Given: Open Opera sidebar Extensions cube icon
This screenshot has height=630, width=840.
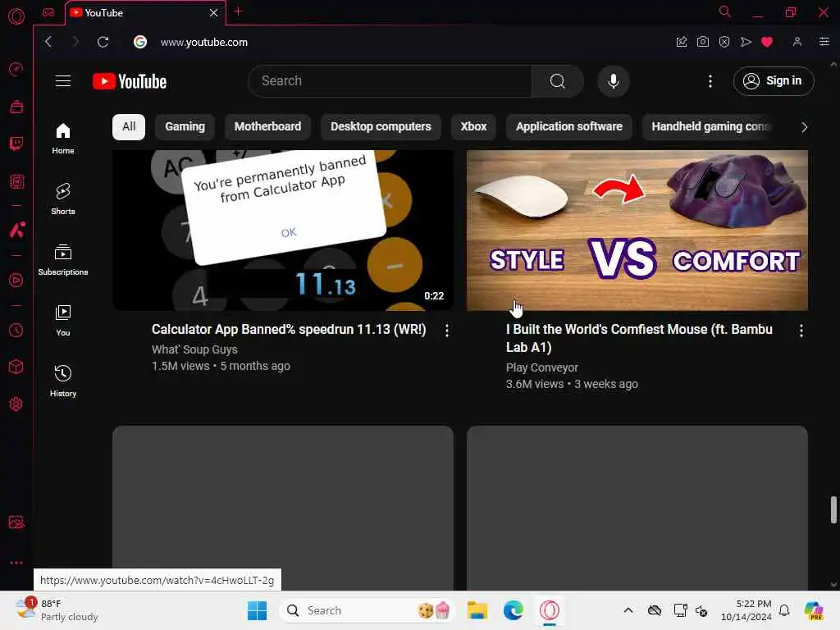Looking at the screenshot, I should [16, 367].
